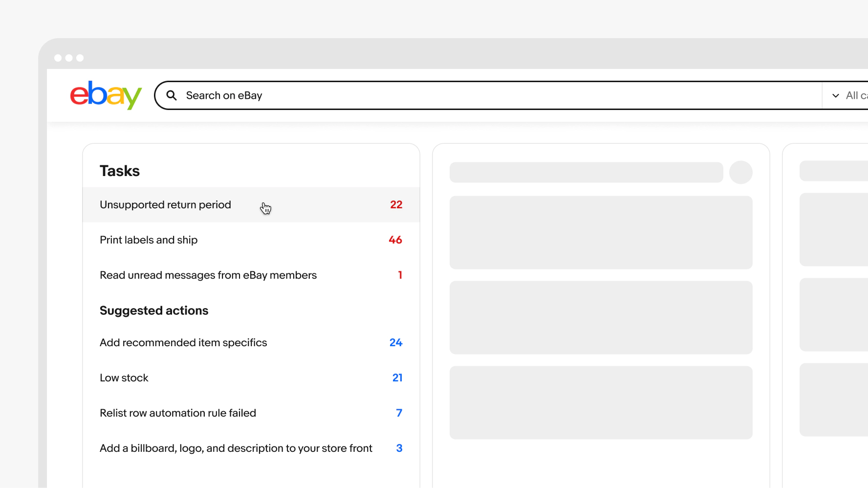Image resolution: width=868 pixels, height=488 pixels.
Task: Open the Unsupported return period task
Action: click(x=251, y=204)
